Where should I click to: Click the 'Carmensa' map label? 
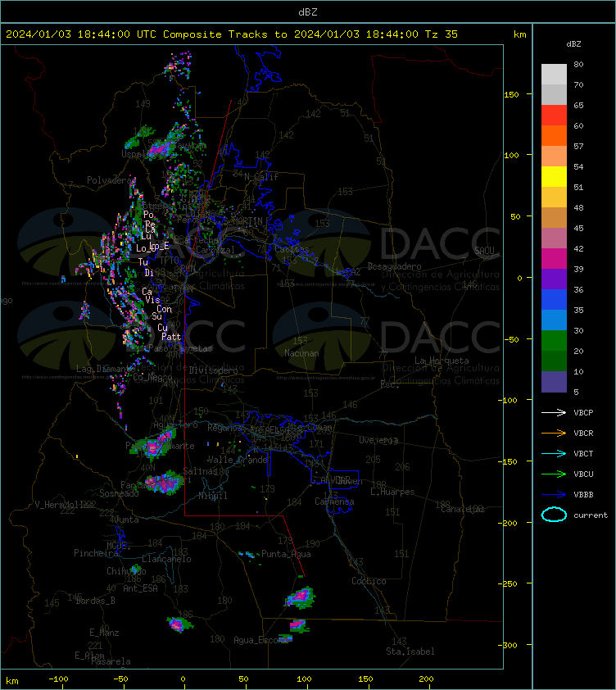point(334,502)
